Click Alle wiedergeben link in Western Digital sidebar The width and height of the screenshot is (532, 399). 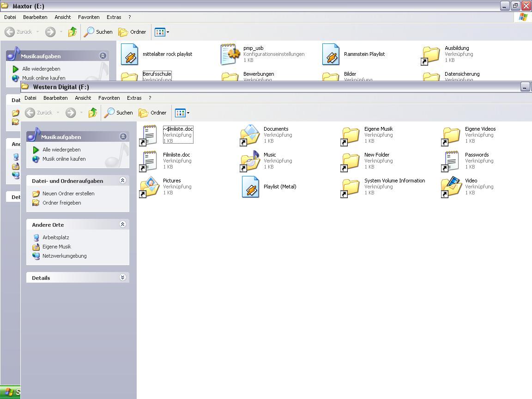pos(62,150)
